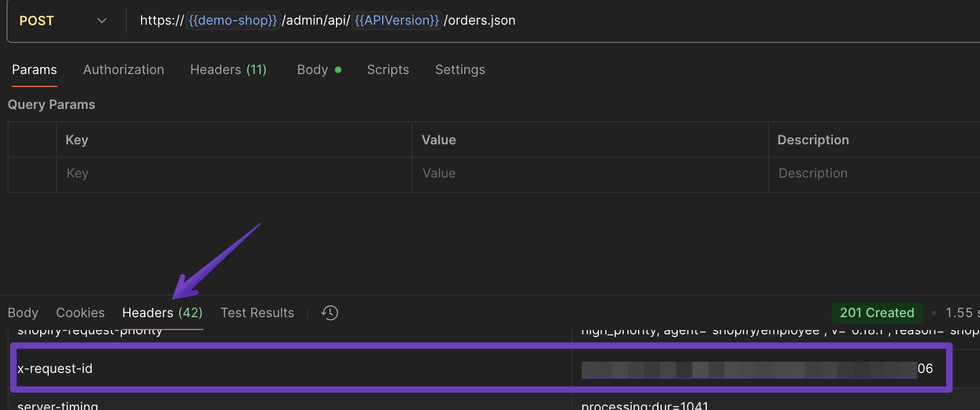The image size is (980, 410).
Task: Switch to the Authorization tab
Action: click(123, 70)
